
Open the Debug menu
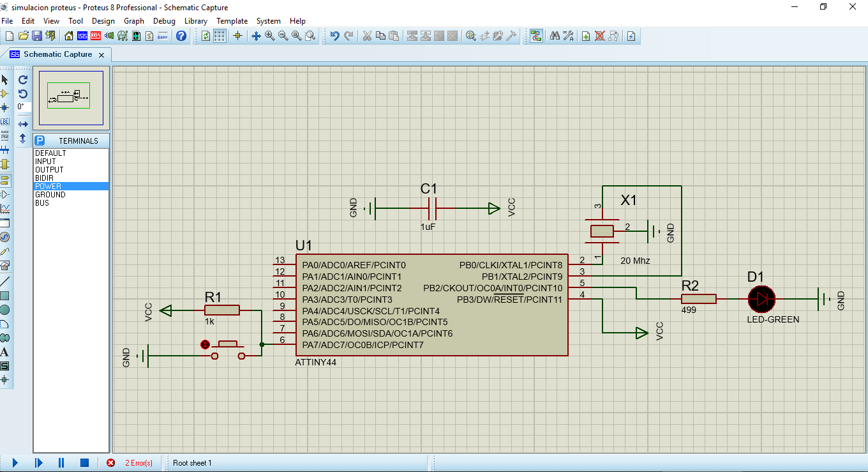point(164,21)
